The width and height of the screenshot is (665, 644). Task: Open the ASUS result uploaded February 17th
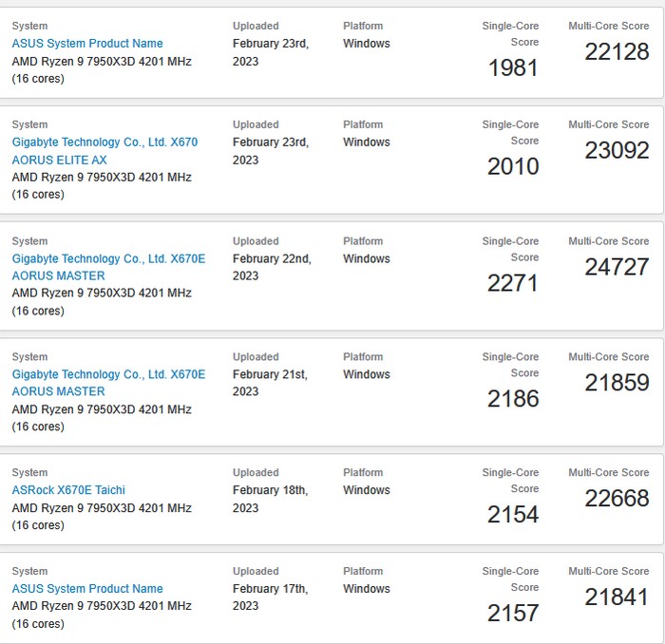[x=87, y=589]
